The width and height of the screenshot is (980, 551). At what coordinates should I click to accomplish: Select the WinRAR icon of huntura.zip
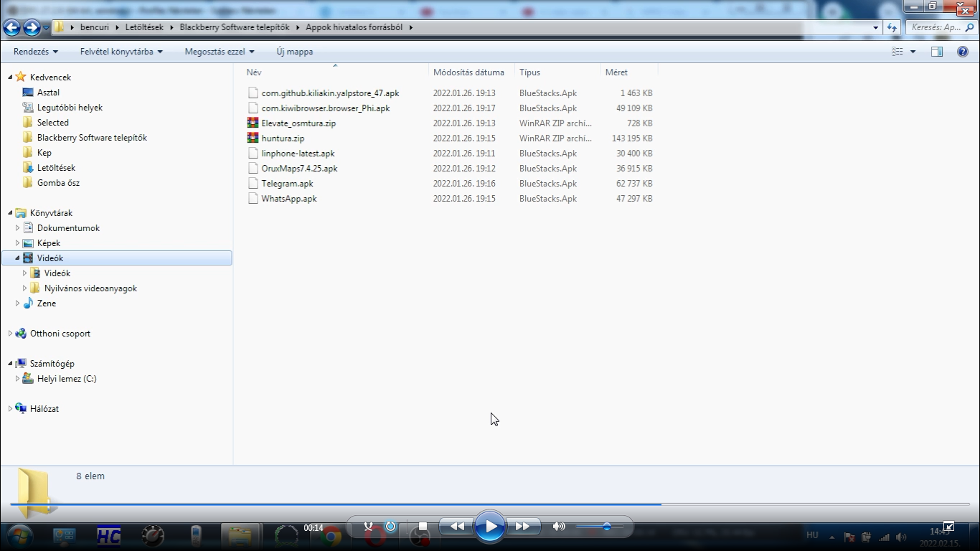tap(253, 138)
